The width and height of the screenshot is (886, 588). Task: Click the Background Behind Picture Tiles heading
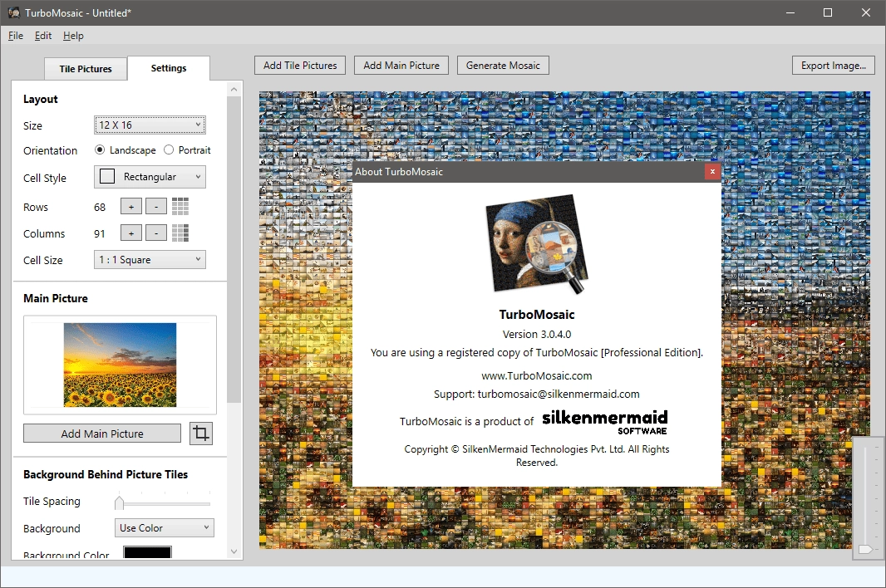click(x=106, y=474)
